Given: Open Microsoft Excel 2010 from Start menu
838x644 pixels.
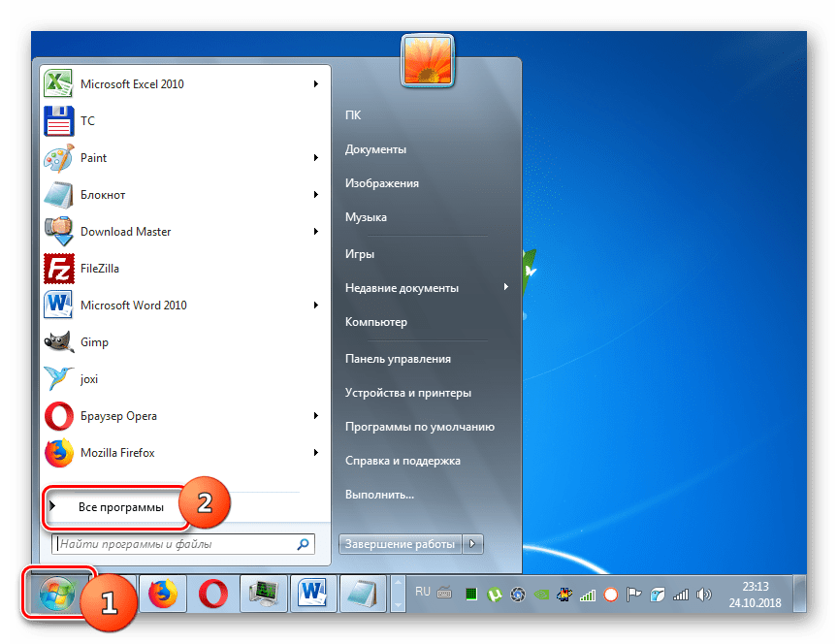Looking at the screenshot, I should (131, 84).
